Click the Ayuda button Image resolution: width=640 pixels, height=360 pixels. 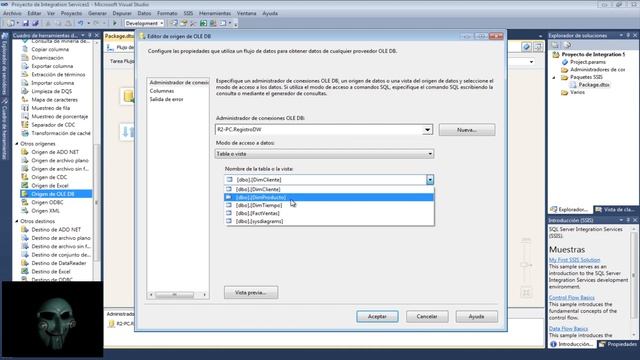tap(476, 316)
